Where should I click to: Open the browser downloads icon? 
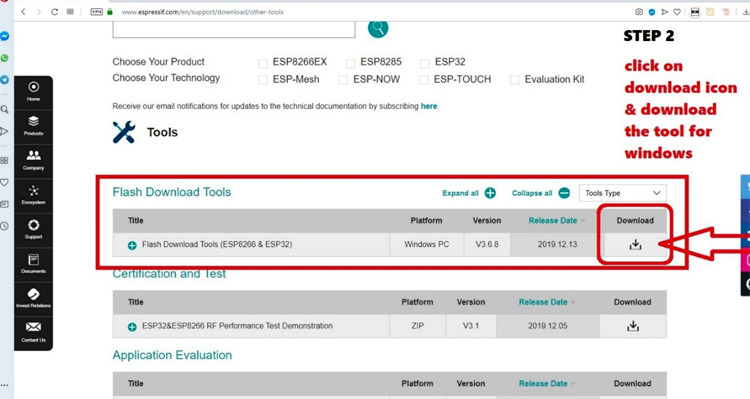[x=746, y=12]
